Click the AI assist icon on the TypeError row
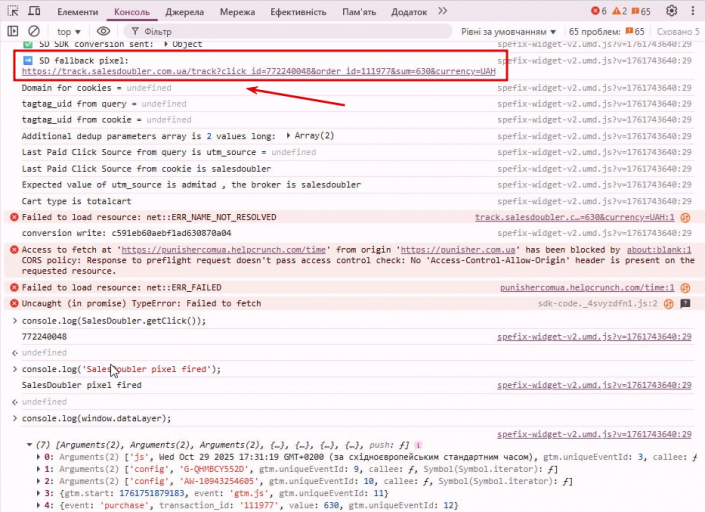This screenshot has height=512, width=705. pos(669,304)
